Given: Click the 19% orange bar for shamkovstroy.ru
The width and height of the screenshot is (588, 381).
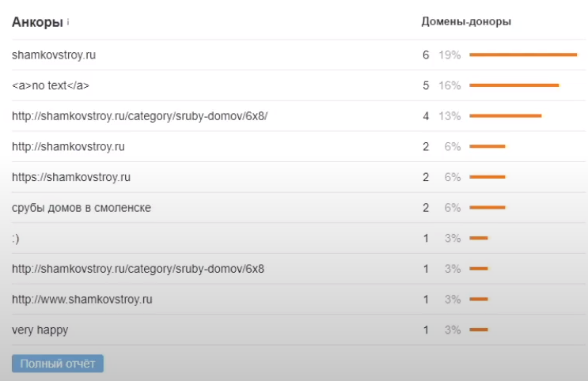Looking at the screenshot, I should (x=523, y=55).
